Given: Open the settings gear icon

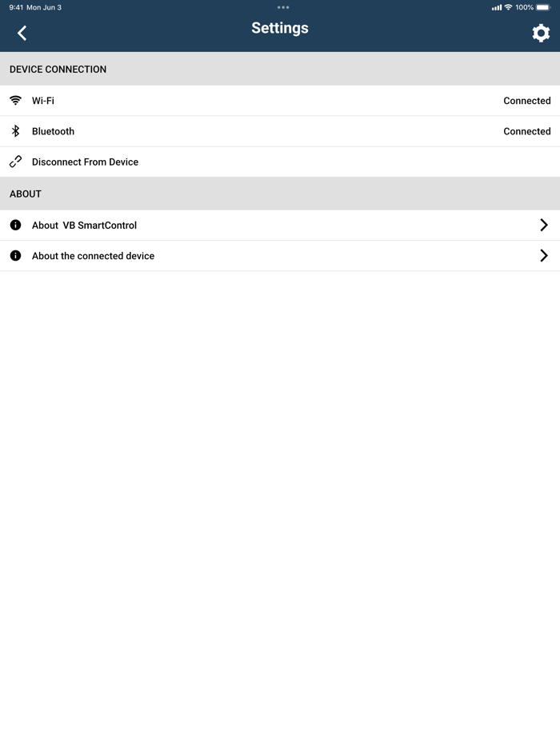Looking at the screenshot, I should point(541,33).
